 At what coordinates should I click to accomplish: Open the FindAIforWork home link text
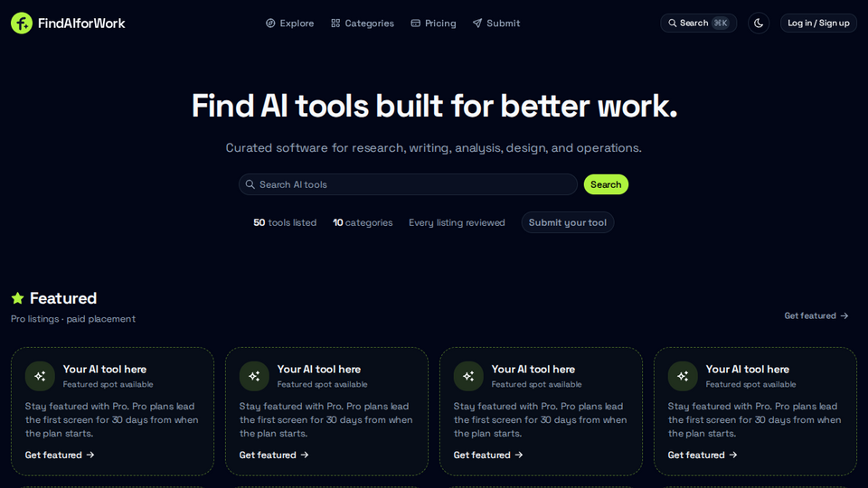point(81,23)
